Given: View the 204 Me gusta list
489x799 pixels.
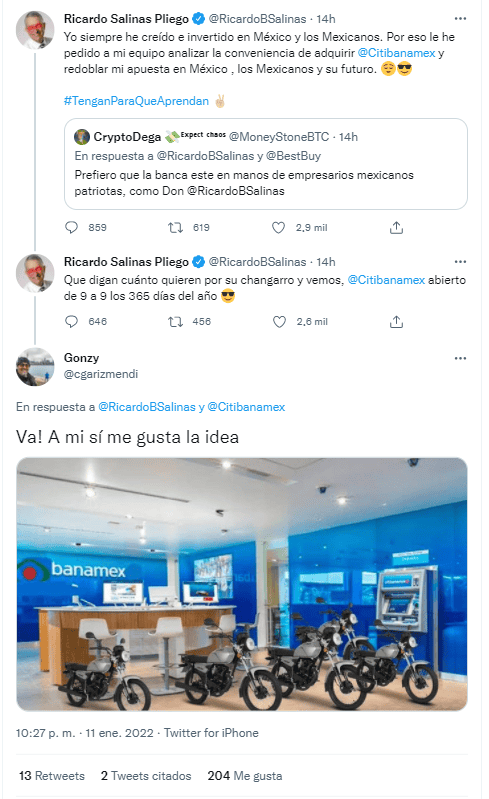Looking at the screenshot, I should 245,776.
